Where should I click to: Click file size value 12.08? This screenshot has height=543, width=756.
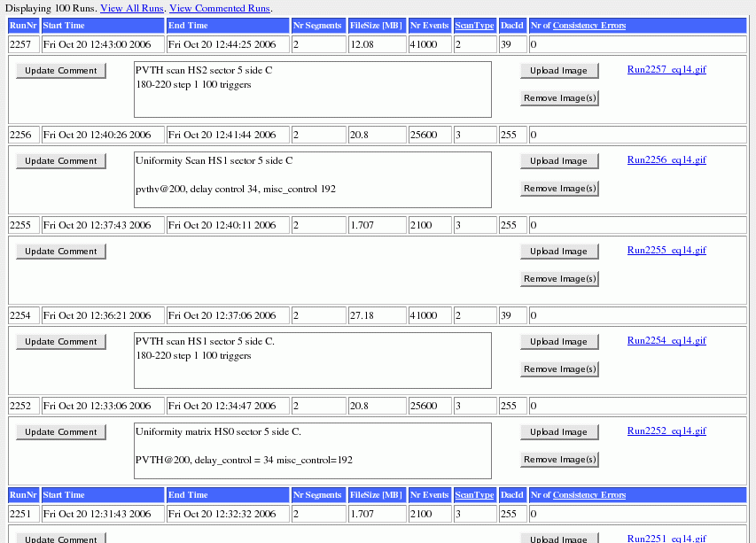(x=378, y=44)
